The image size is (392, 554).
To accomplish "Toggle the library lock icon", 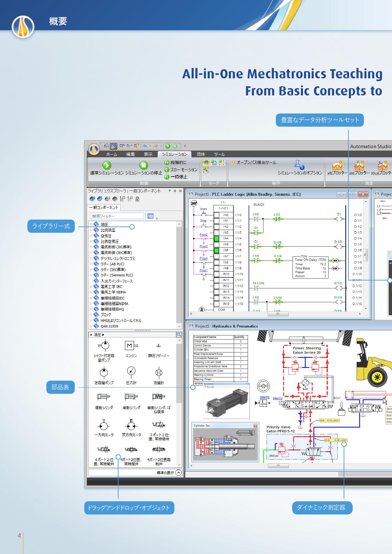I will click(x=137, y=199).
